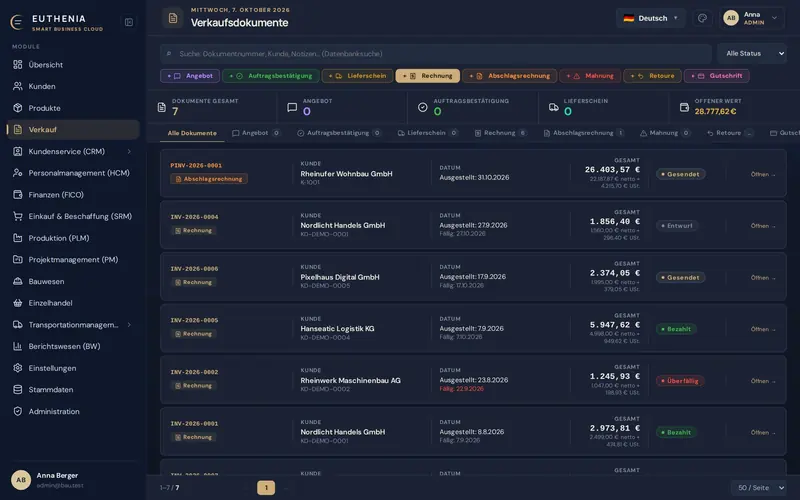Click customer Pixelhaus Digital GmbH
800x500 pixels.
coord(340,278)
